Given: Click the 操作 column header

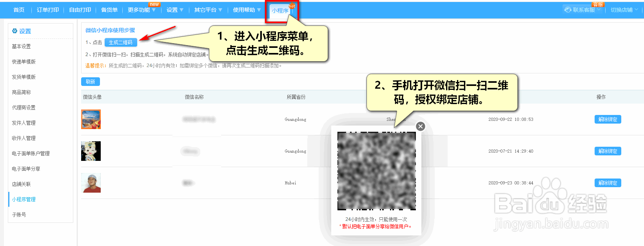Looking at the screenshot, I should click(x=601, y=97).
